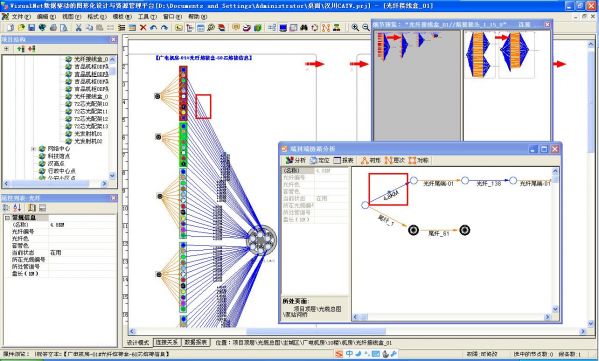The image size is (599, 361).
Task: Open the 文件 menu
Action: click(x=17, y=17)
